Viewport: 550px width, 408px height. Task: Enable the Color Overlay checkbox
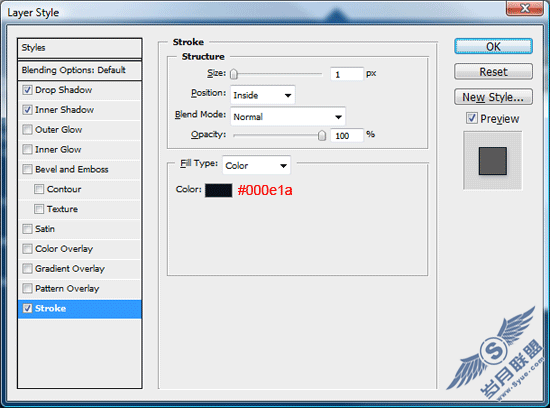(x=27, y=249)
